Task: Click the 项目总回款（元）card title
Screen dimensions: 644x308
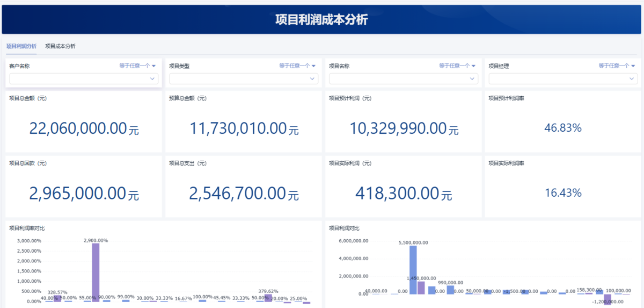Action: (28, 163)
